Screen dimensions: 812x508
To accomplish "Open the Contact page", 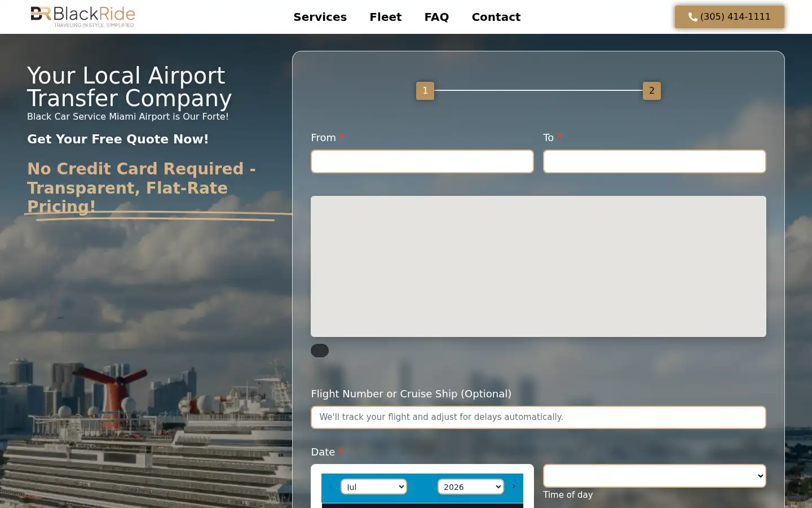I will pos(496,17).
